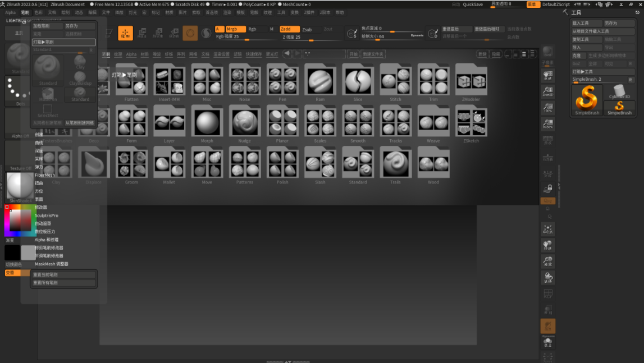
Task: Open the Form brush folder
Action: point(131,124)
